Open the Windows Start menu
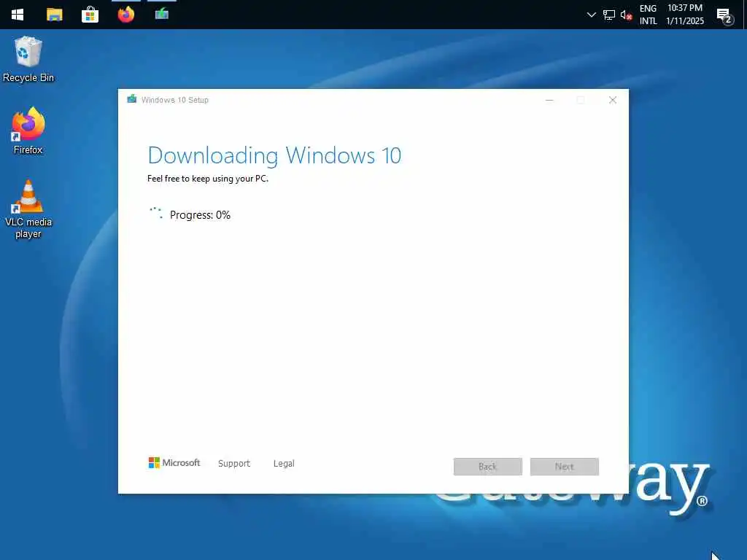This screenshot has height=560, width=747. pos(18,15)
